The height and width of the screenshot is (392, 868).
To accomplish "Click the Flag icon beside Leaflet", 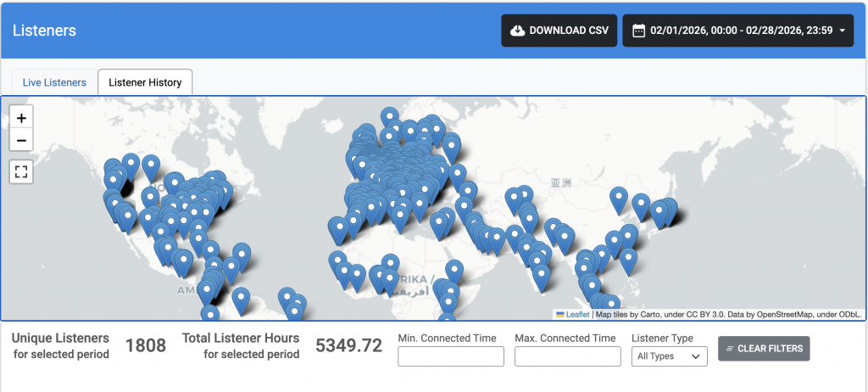I will [x=560, y=315].
